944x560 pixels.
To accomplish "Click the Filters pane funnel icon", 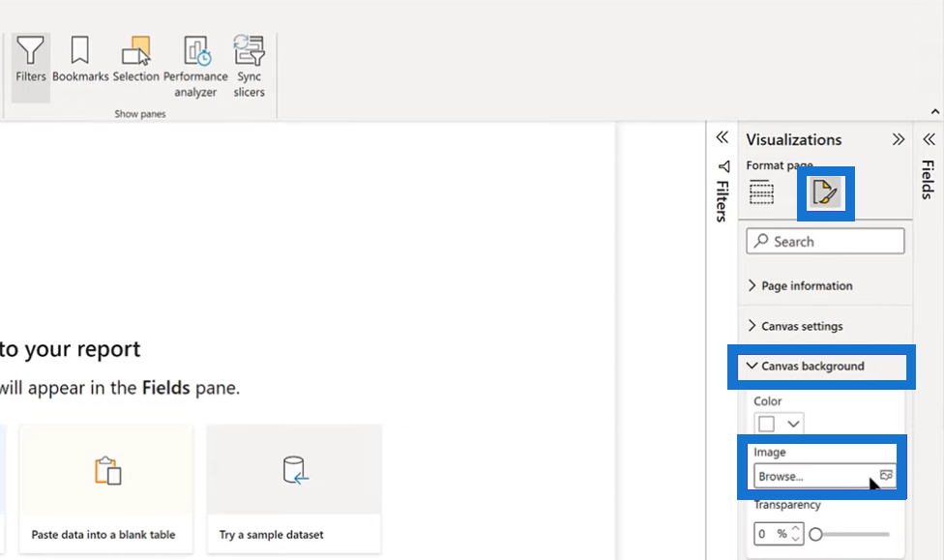I will (723, 166).
